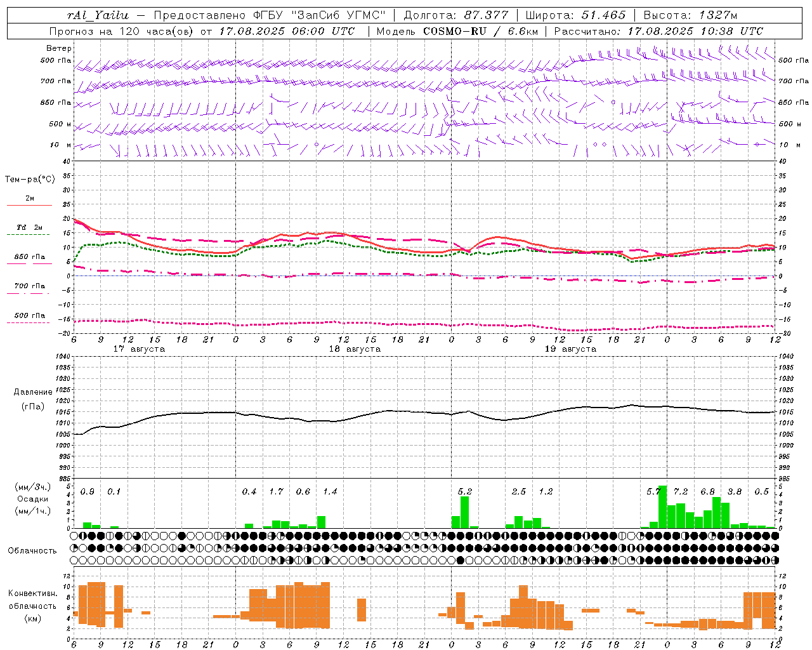
Task: Click the "(мм/3ч.)" units label
Action: (32, 487)
